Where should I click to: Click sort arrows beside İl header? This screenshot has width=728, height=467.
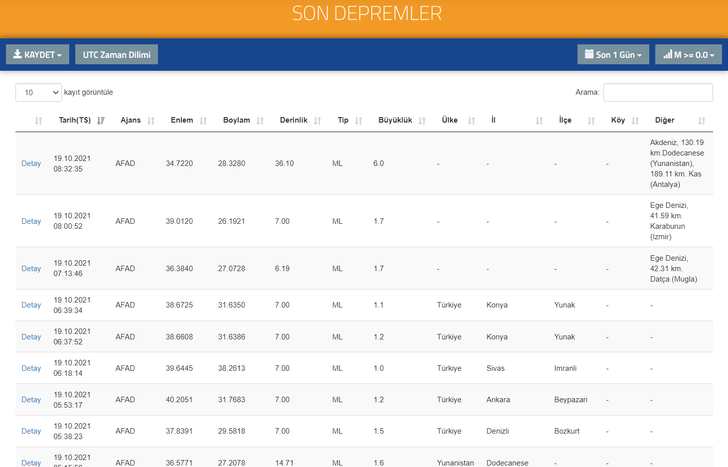539,121
